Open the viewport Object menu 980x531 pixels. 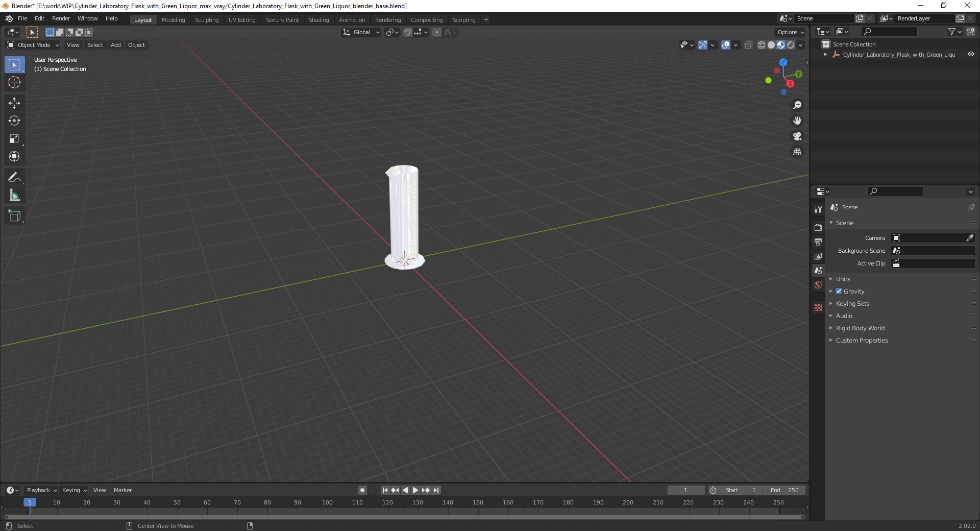point(136,45)
